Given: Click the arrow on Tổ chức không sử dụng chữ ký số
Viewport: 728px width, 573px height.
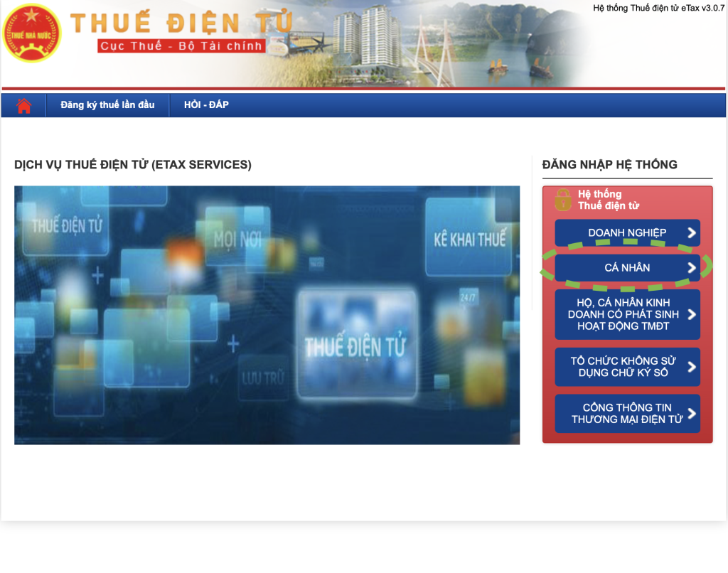Looking at the screenshot, I should tap(691, 367).
